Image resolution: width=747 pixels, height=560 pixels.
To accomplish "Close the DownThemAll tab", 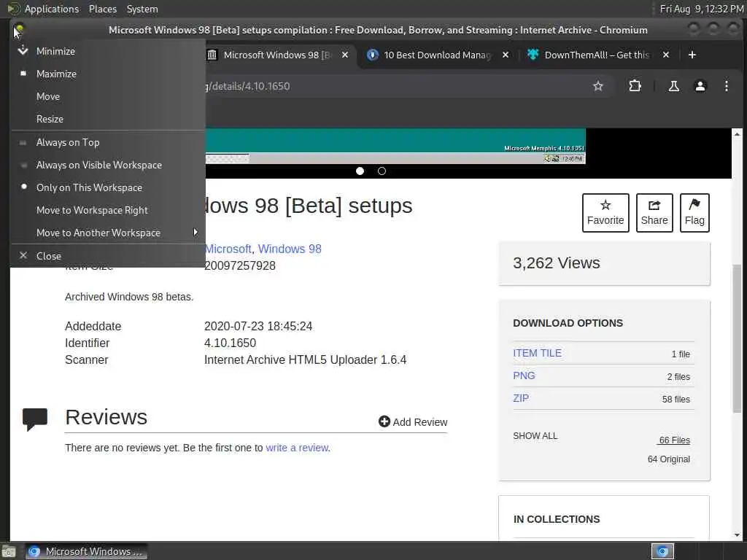I will pyautogui.click(x=666, y=55).
